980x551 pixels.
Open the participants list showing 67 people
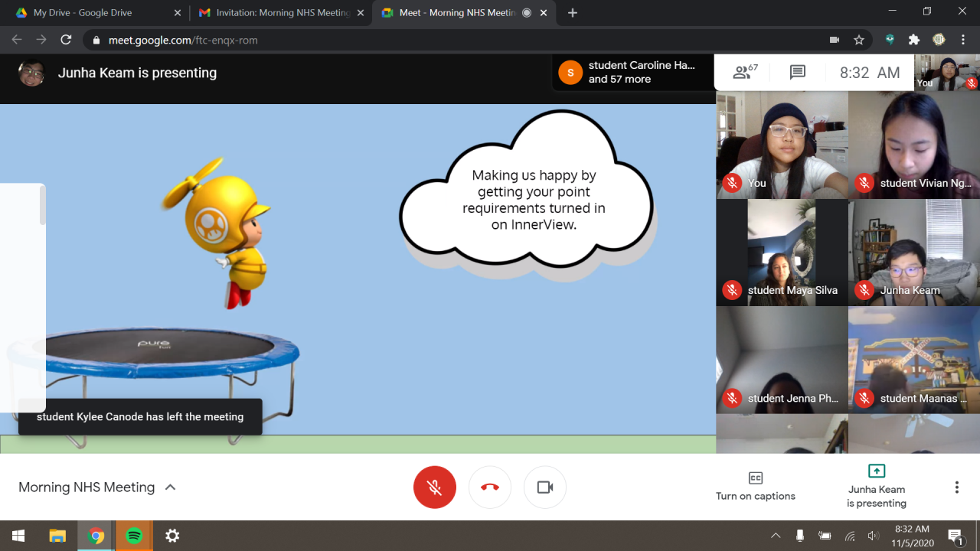[x=745, y=73]
